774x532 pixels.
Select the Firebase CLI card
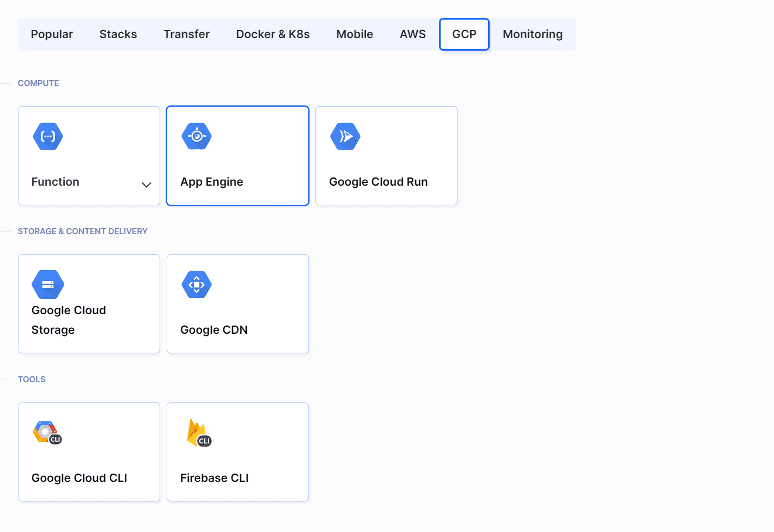[x=237, y=452]
